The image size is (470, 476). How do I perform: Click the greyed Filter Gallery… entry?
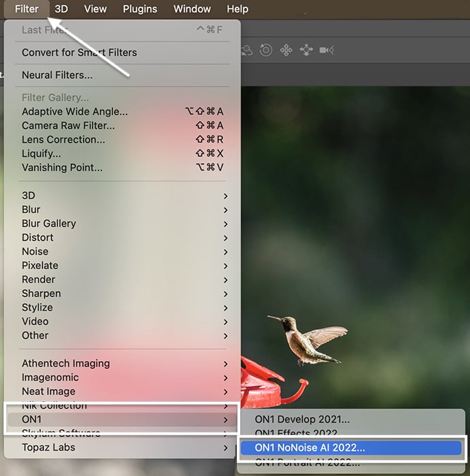(x=122, y=97)
